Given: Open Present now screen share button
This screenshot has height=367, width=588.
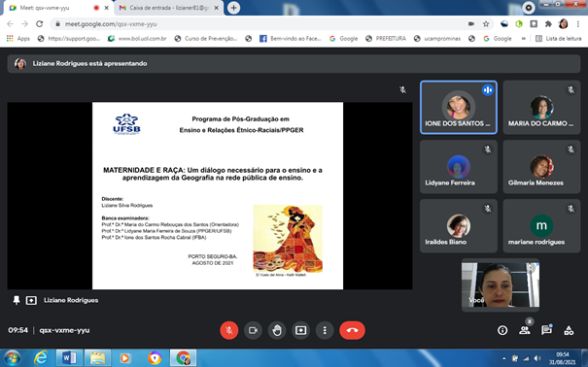Looking at the screenshot, I should pos(300,330).
